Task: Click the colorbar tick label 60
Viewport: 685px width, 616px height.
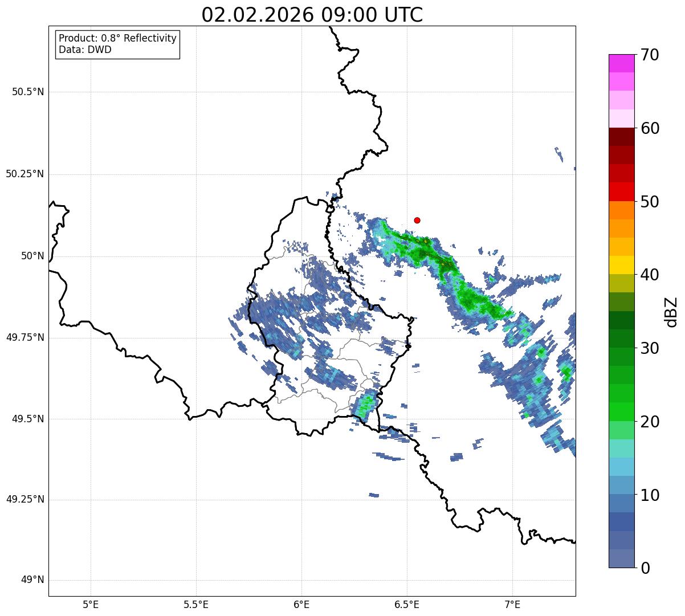Action: point(650,128)
